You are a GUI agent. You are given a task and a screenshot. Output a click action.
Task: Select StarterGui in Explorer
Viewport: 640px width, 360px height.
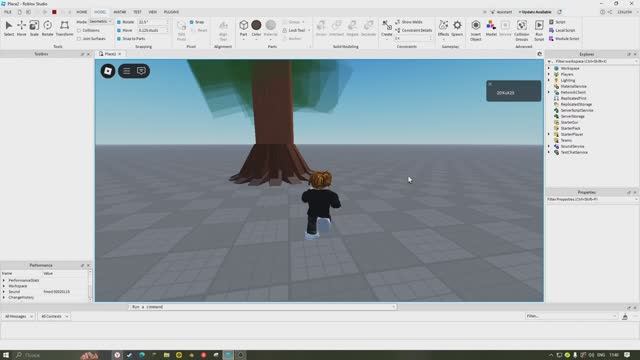[x=569, y=122]
